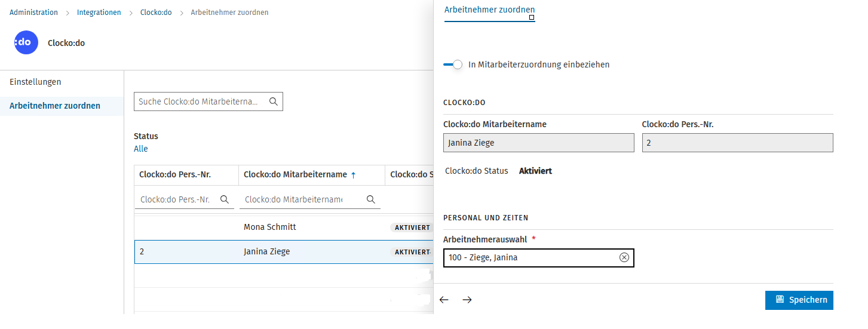The image size is (868, 329).
Task: Open the Administration breadcrumb link
Action: tap(34, 13)
